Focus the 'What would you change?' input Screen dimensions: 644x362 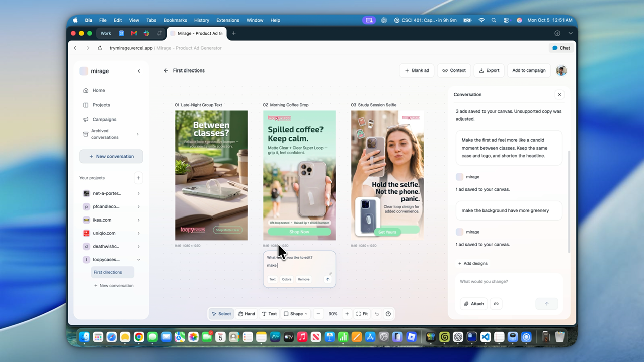(509, 282)
